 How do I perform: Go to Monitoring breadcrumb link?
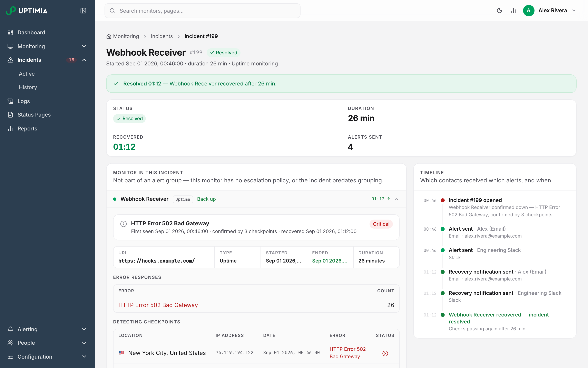click(126, 36)
